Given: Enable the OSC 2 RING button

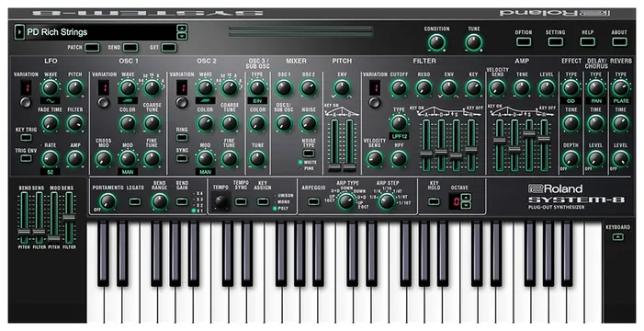Looking at the screenshot, I should point(182,138).
